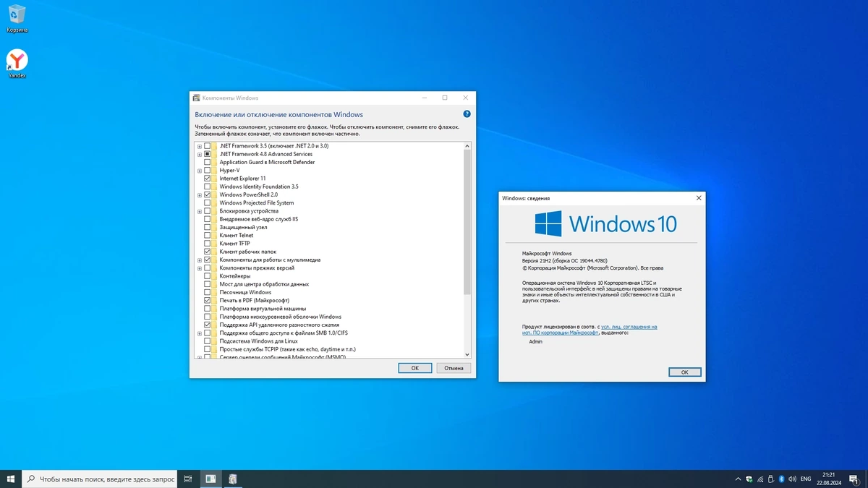Expand the SMB 1.0/CIFS file sharing node

tap(200, 333)
